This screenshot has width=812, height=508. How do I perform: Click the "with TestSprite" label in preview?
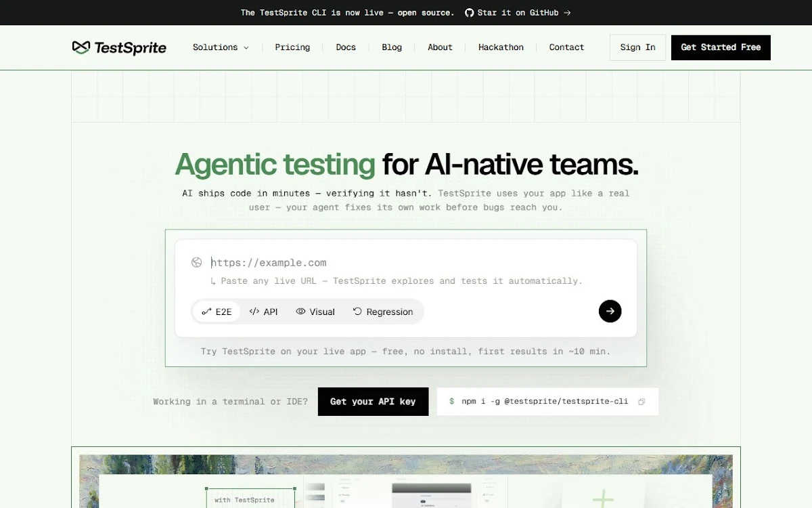point(244,500)
